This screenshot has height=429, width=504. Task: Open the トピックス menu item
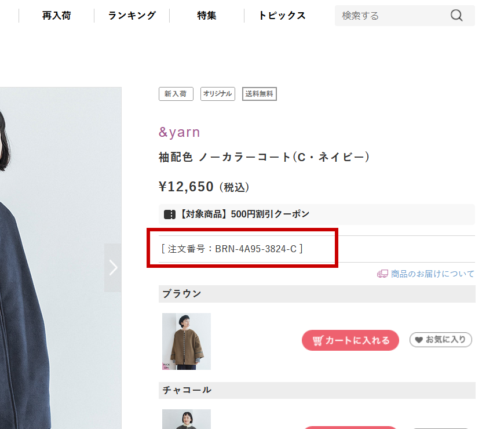tap(282, 16)
